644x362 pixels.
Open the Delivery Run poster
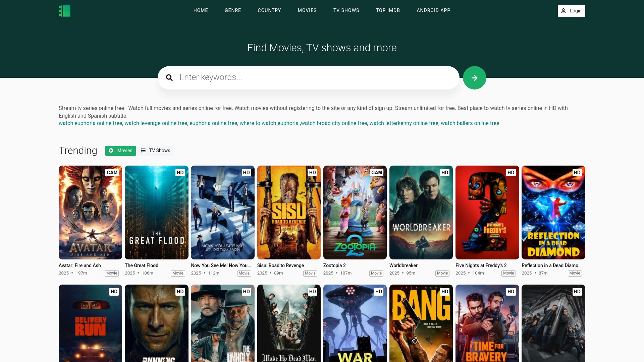pos(90,323)
